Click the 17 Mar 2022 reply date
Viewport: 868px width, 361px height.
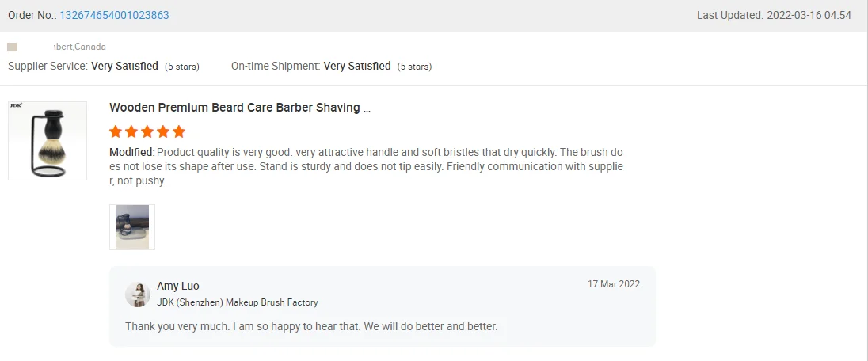pyautogui.click(x=613, y=283)
